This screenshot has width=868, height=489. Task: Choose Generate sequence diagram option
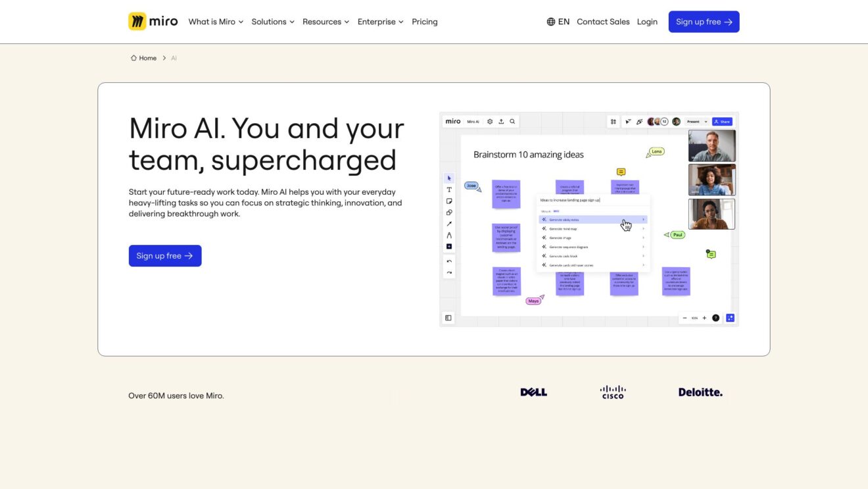click(x=592, y=247)
